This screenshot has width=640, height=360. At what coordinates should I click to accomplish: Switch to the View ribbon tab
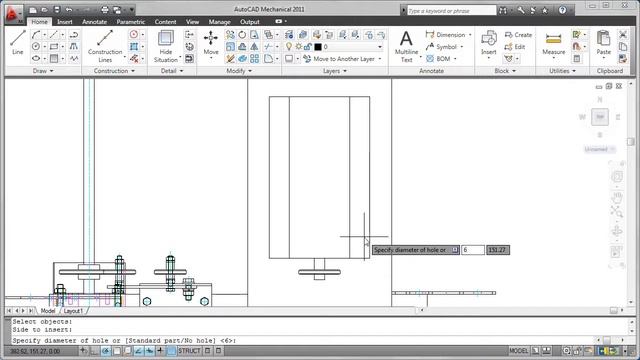[192, 22]
